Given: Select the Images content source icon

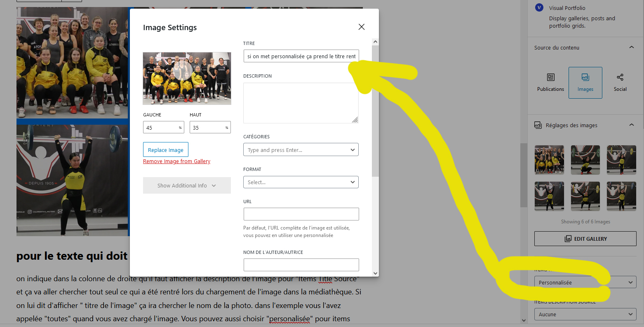Looking at the screenshot, I should (x=585, y=78).
